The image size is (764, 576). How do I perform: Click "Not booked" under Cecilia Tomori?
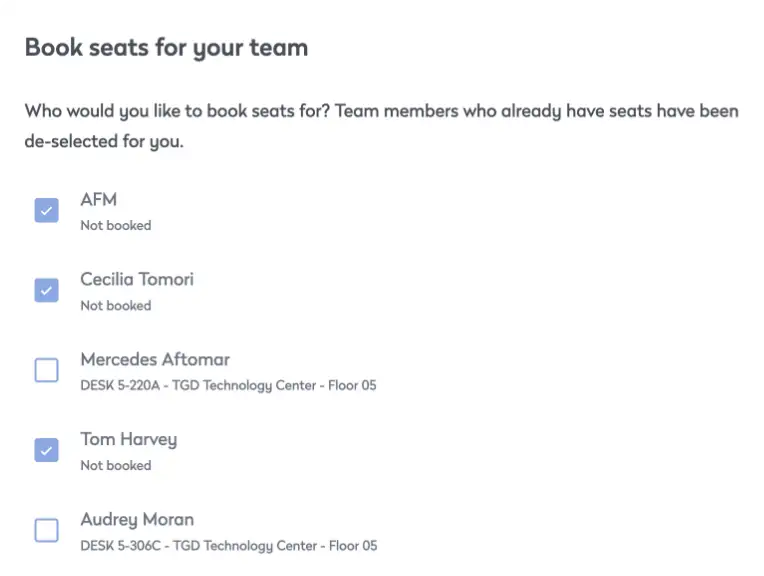click(116, 306)
